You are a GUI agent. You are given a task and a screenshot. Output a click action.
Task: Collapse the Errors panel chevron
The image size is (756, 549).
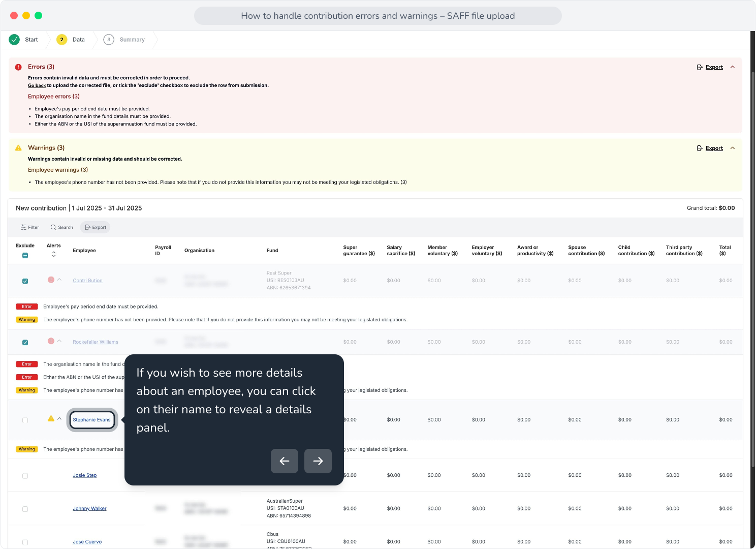(x=732, y=67)
